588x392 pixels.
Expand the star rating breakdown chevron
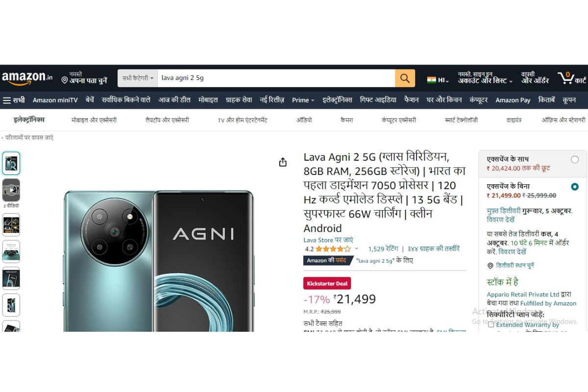[357, 249]
